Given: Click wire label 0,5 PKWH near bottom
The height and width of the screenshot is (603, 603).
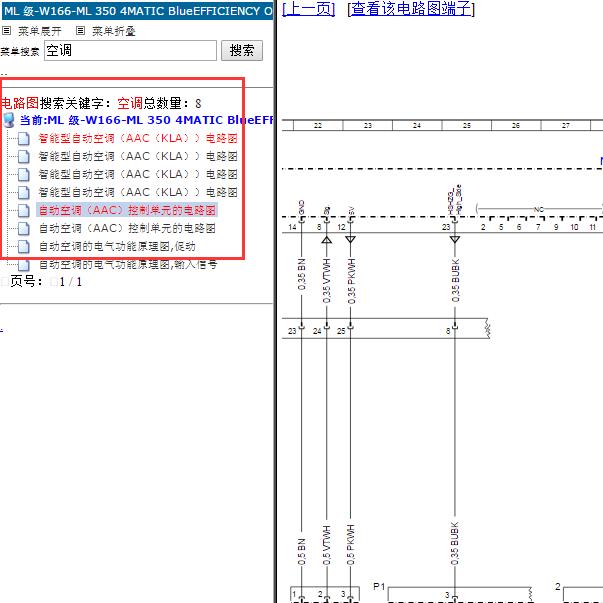Looking at the screenshot, I should pyautogui.click(x=351, y=545).
